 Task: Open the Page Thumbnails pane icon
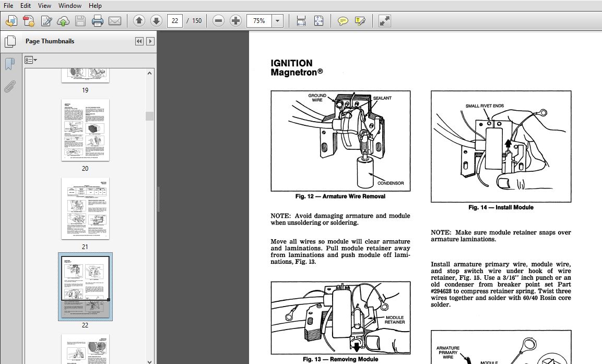(x=10, y=41)
